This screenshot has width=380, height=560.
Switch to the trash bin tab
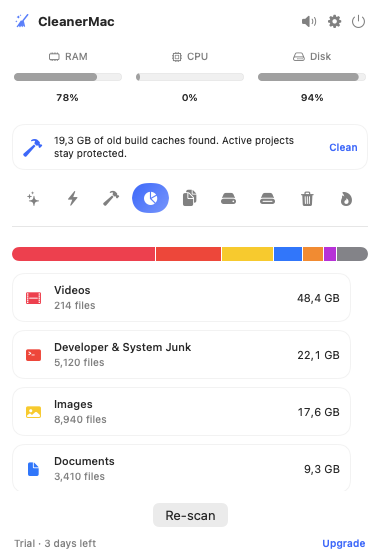coord(307,199)
